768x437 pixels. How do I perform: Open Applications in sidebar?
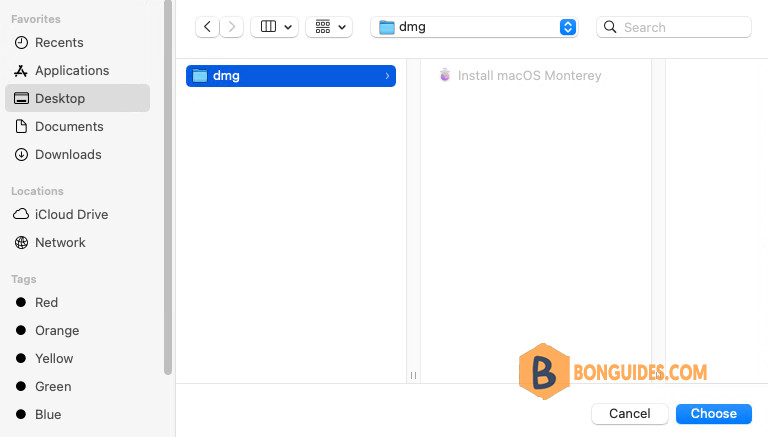coord(77,71)
